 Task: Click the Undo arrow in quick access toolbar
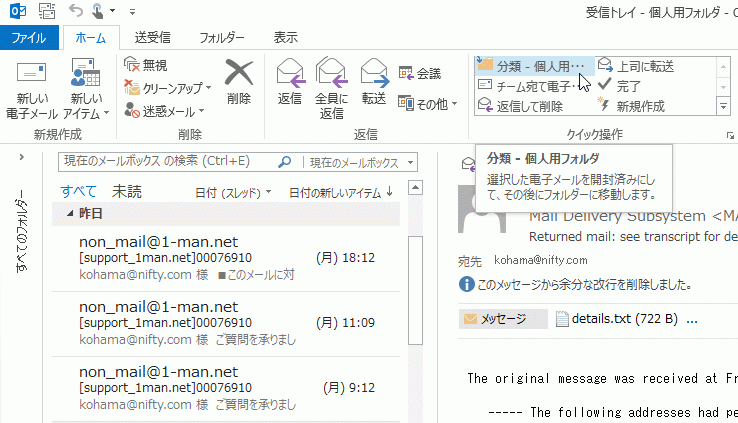75,10
